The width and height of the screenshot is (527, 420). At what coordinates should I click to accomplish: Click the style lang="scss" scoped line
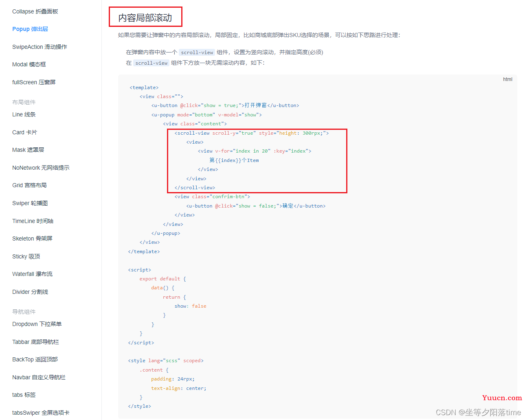coord(166,361)
